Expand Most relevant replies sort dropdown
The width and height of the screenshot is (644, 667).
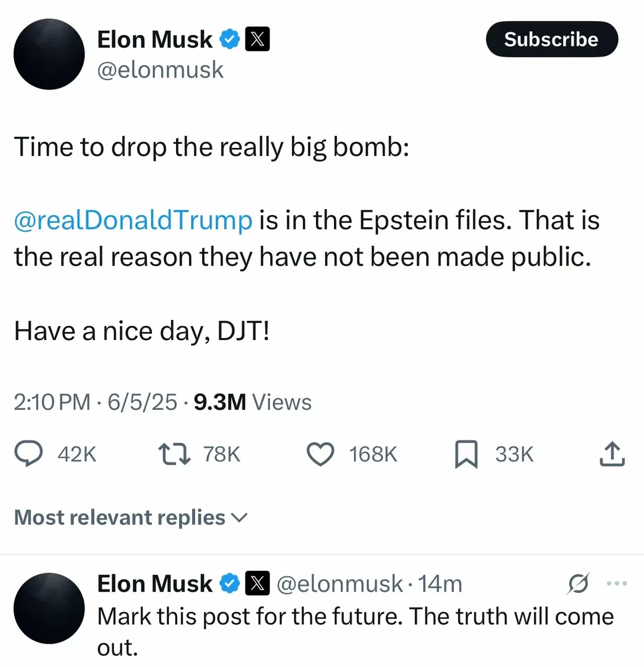[131, 517]
